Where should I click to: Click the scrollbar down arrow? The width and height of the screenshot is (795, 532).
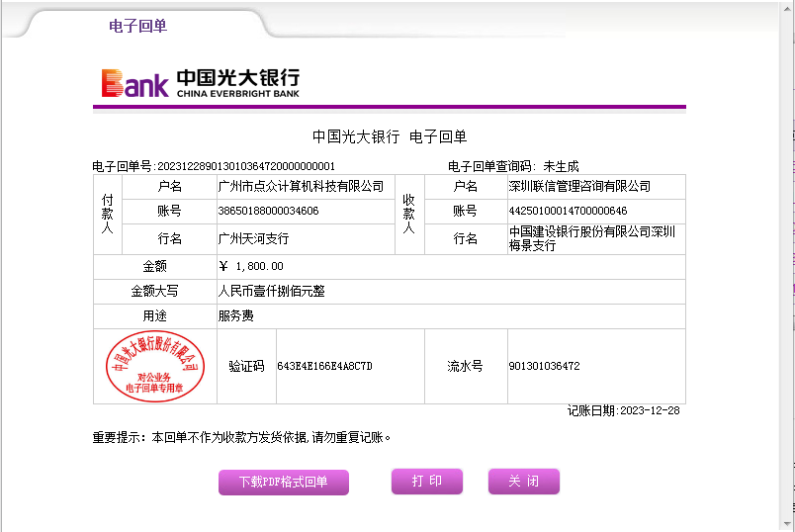point(787,524)
